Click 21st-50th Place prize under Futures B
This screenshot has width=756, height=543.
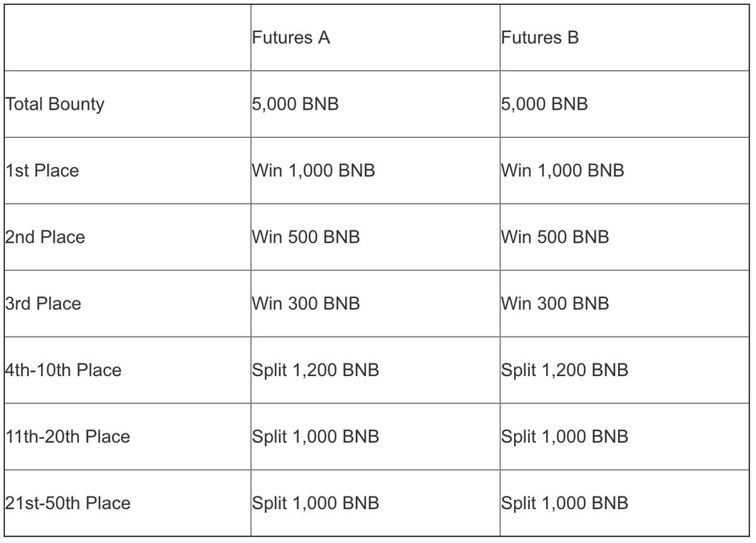565,503
